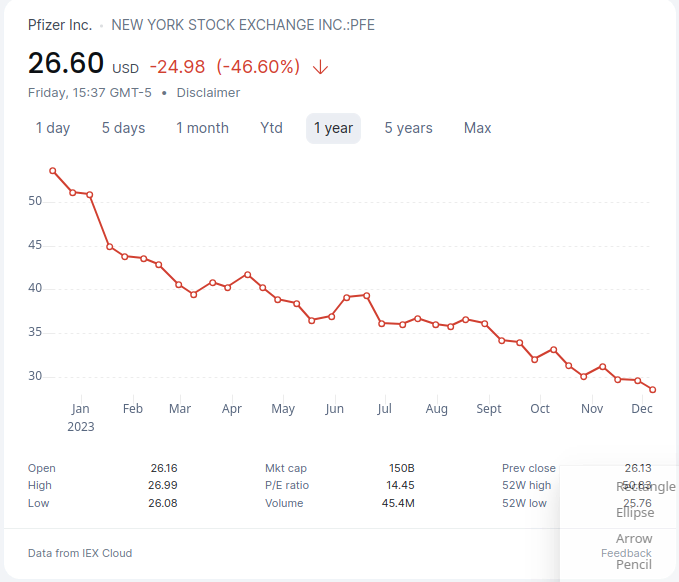Click the Prev close value 26.13
The image size is (679, 582).
[x=638, y=468]
